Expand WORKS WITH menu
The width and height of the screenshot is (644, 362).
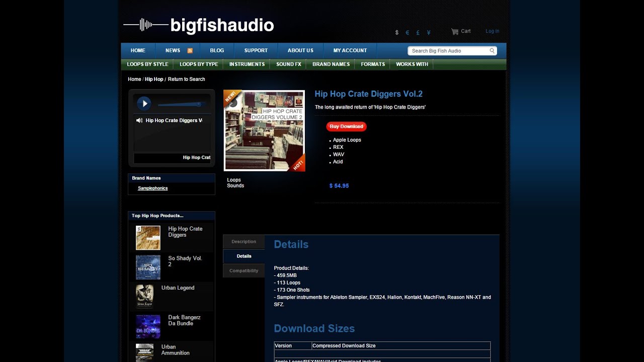tap(412, 64)
